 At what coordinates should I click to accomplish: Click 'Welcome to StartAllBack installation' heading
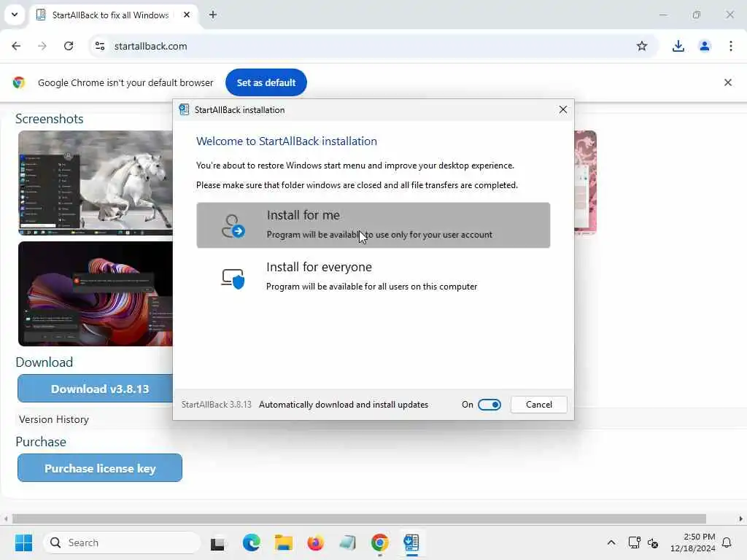tap(286, 141)
